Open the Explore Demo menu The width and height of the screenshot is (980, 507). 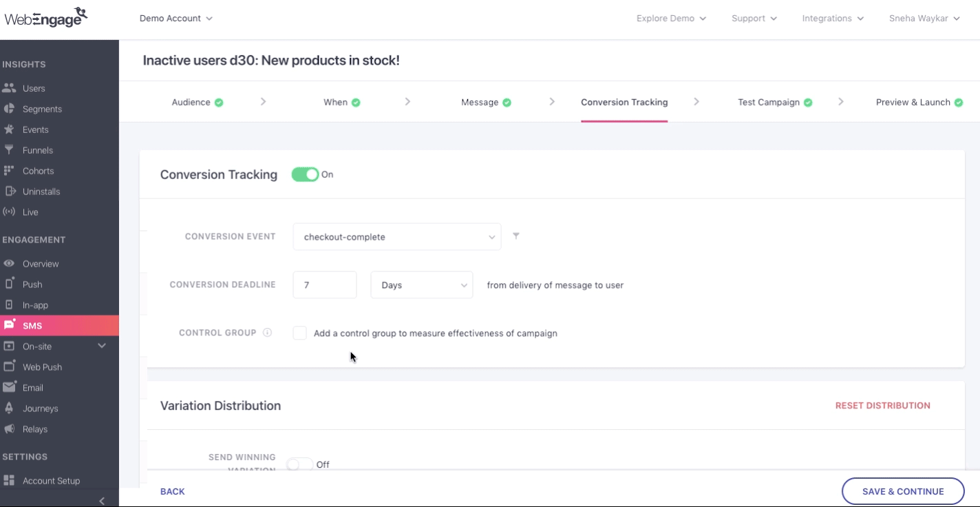(672, 19)
